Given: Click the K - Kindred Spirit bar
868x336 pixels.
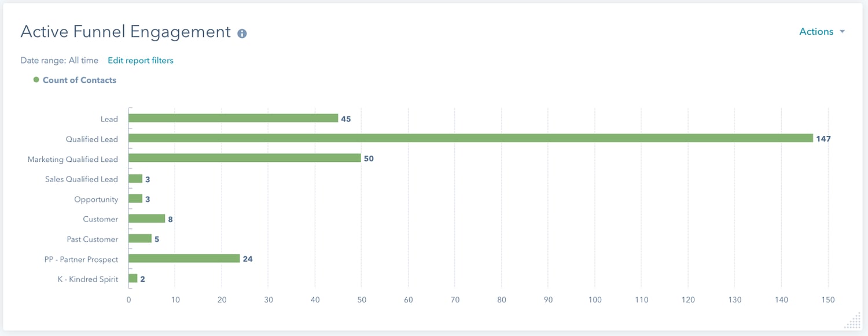Looking at the screenshot, I should 133,279.
